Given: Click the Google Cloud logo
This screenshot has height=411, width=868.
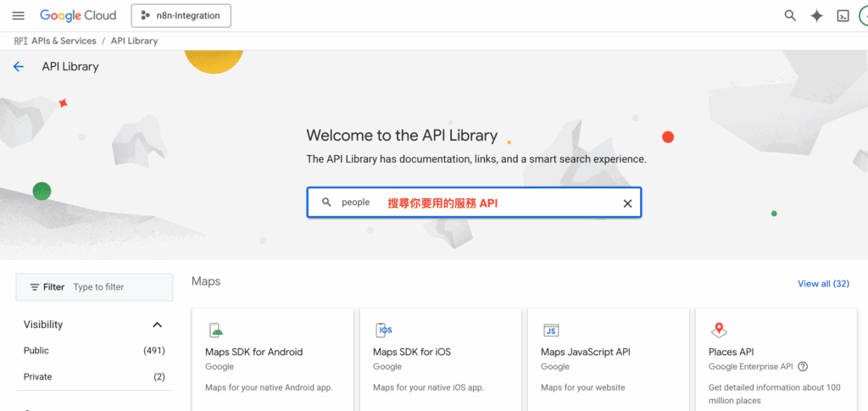Looking at the screenshot, I should pos(78,15).
